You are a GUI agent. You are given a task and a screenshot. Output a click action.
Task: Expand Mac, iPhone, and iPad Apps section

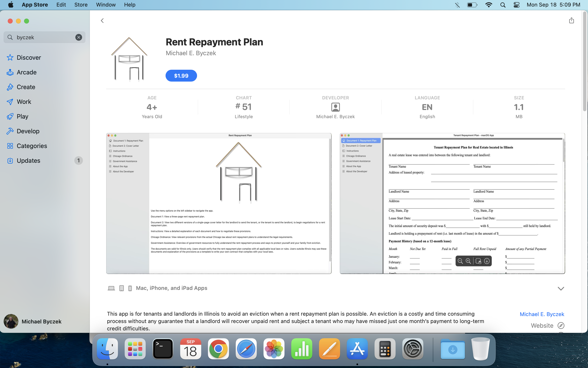coord(561,288)
